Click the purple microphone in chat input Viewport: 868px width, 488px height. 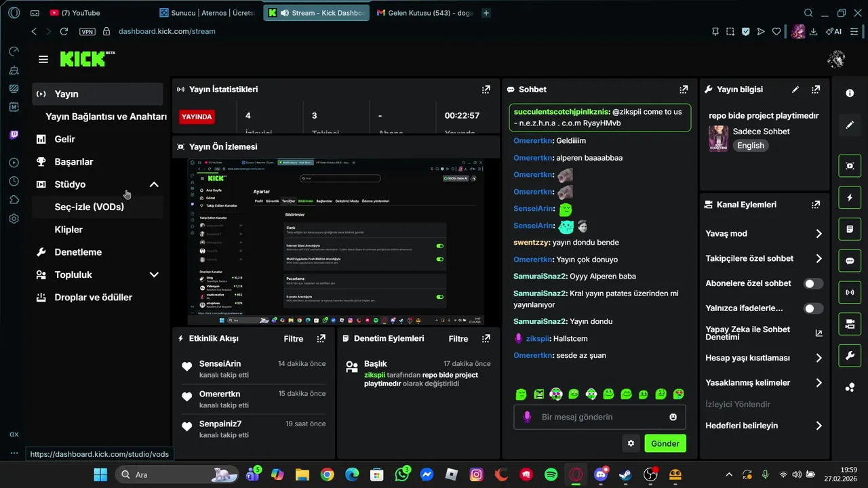[527, 417]
